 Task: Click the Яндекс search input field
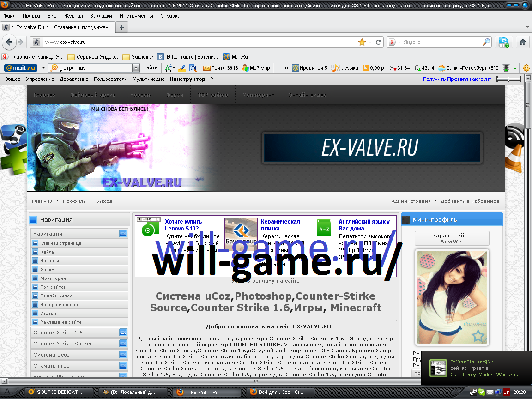(442, 42)
